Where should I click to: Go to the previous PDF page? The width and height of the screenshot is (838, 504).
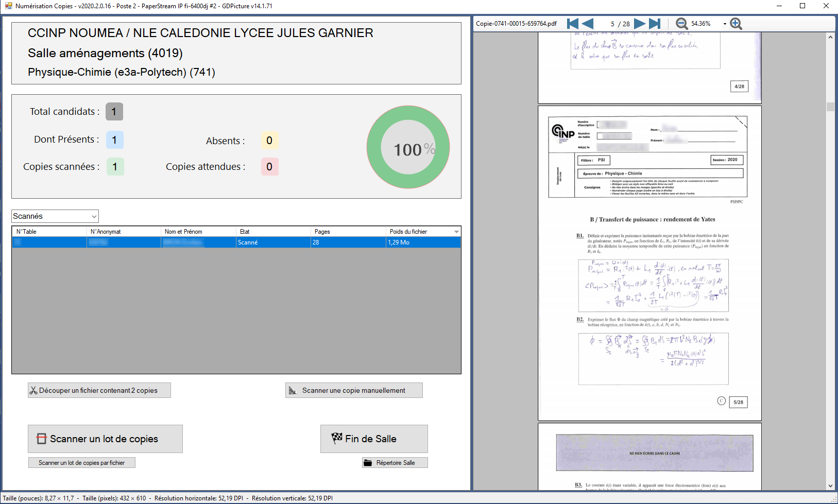pyautogui.click(x=588, y=24)
